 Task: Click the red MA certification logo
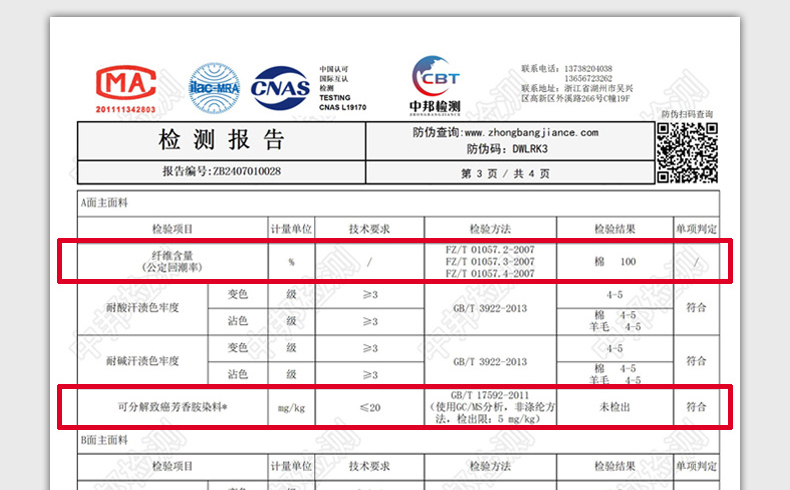(125, 86)
